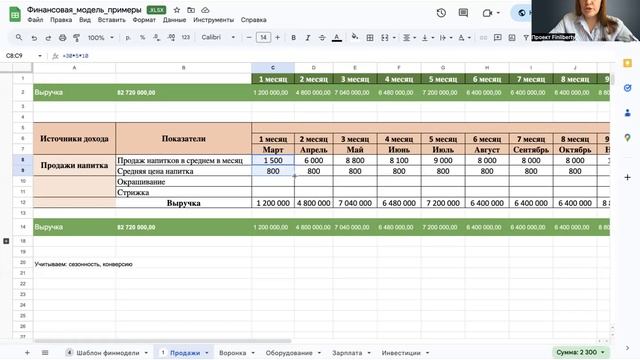Start a Meet call camera icon
640x360 pixels.
tap(487, 13)
